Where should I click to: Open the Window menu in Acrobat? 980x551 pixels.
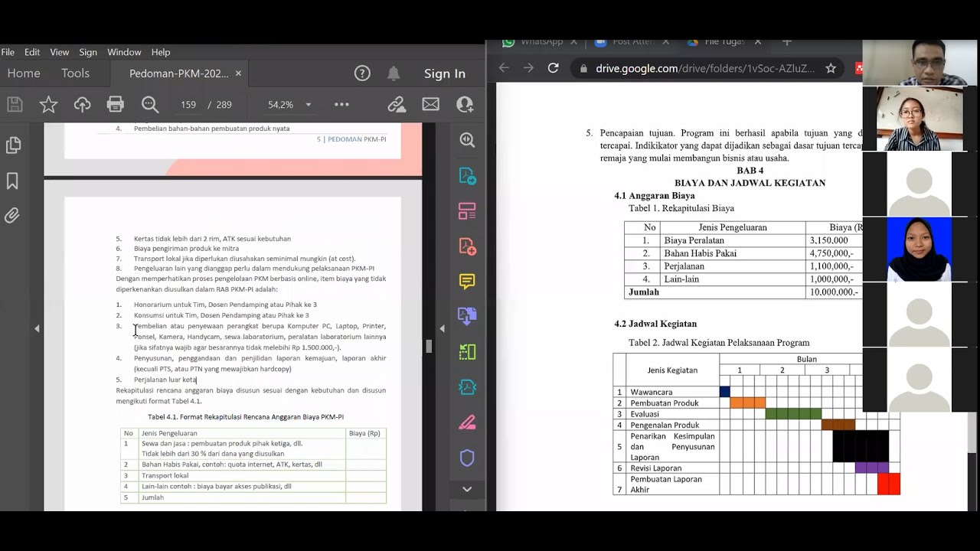[x=124, y=52]
